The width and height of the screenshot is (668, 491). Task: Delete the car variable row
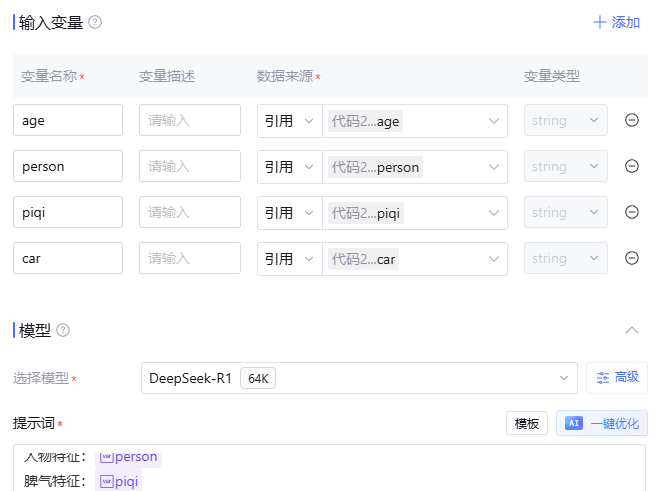[x=632, y=258]
